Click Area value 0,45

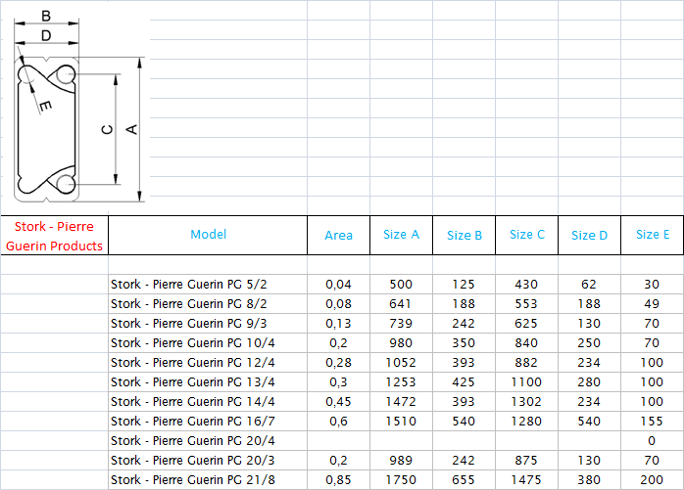[x=339, y=401]
